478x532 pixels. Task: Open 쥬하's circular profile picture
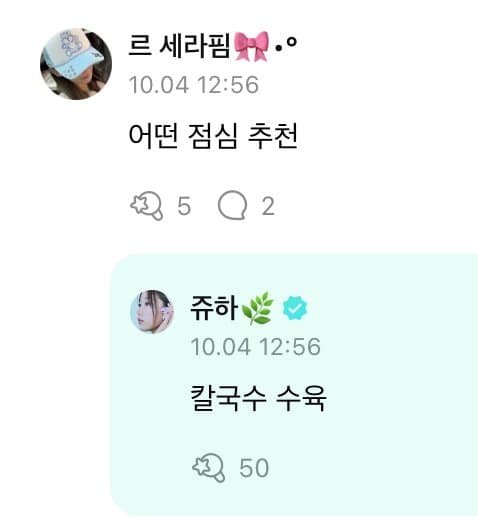point(152,311)
